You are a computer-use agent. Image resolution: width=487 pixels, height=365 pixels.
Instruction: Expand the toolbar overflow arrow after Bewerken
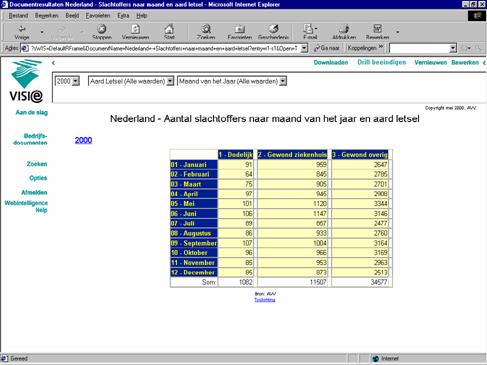397,32
